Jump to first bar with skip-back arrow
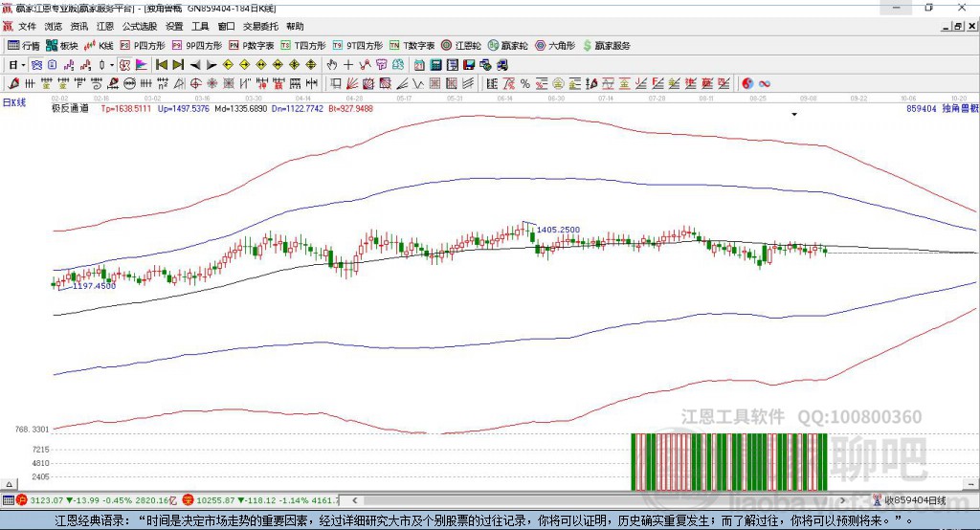The image size is (980, 530). (161, 64)
